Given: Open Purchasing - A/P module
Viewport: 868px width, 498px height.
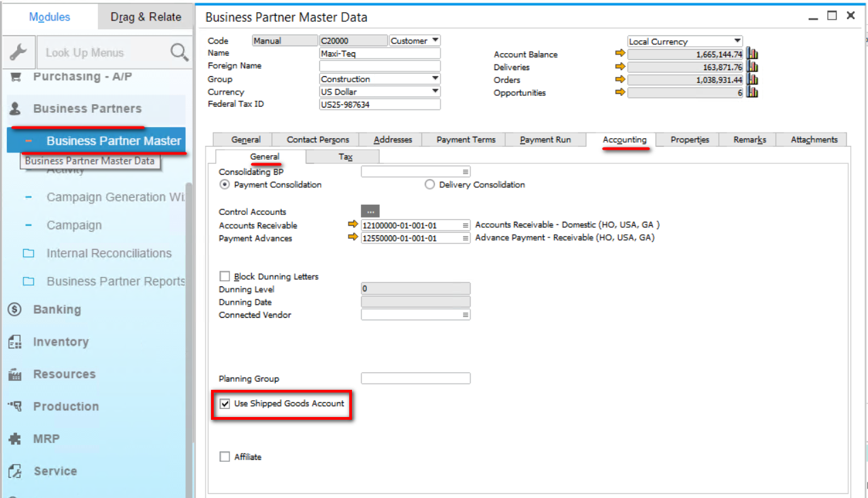Looking at the screenshot, I should (x=82, y=77).
